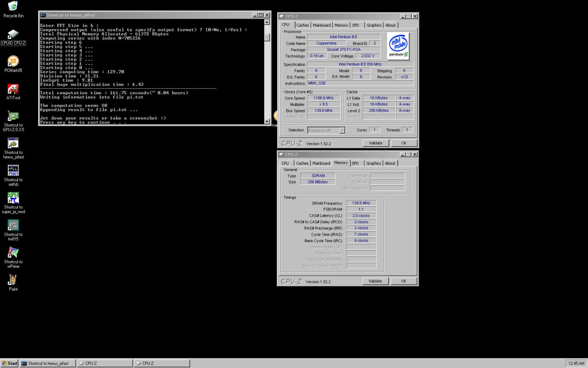Click the Level 2 256 KBytes cache value
588x368 pixels.
coord(379,110)
